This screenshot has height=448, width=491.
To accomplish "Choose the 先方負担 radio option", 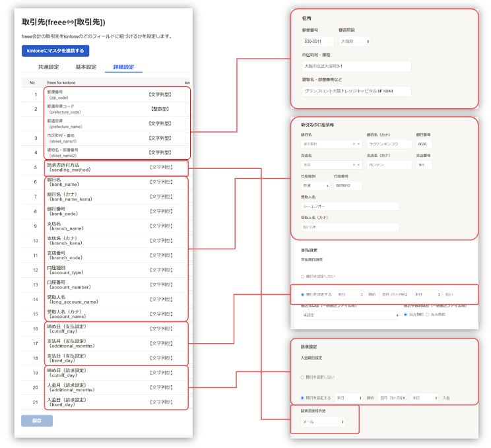I will click(x=428, y=314).
